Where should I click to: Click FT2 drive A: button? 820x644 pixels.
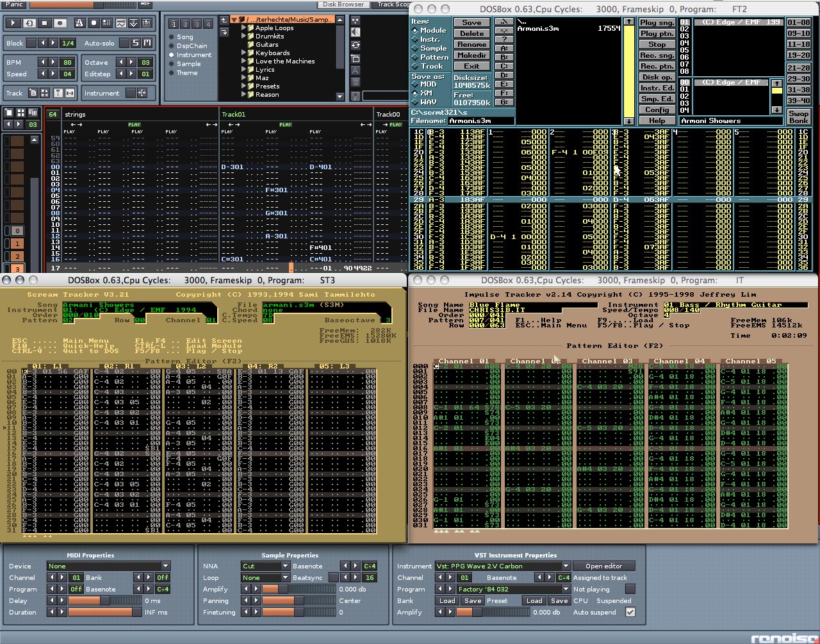click(x=504, y=48)
